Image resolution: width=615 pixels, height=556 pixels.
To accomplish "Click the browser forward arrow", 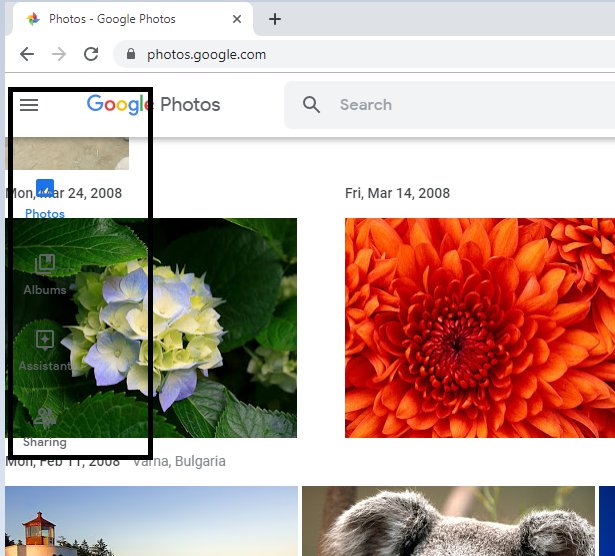I will coord(59,54).
